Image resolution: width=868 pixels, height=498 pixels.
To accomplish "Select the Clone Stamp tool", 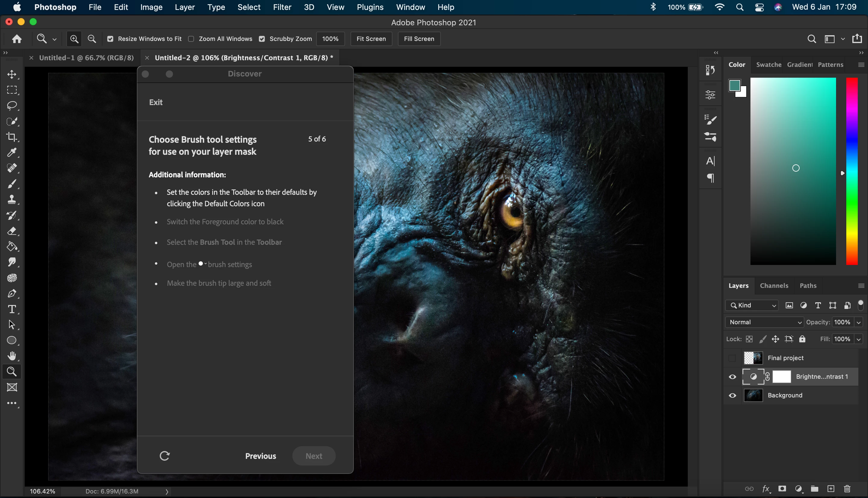I will pyautogui.click(x=12, y=199).
